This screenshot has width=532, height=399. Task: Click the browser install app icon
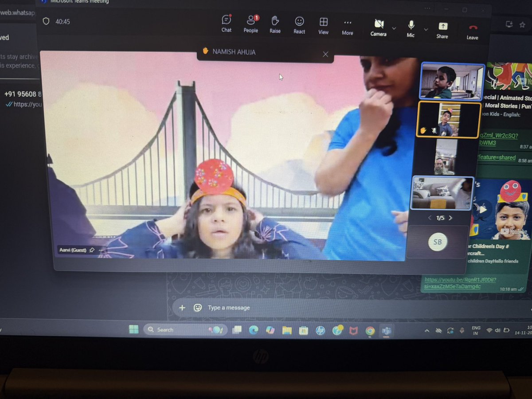tap(509, 24)
